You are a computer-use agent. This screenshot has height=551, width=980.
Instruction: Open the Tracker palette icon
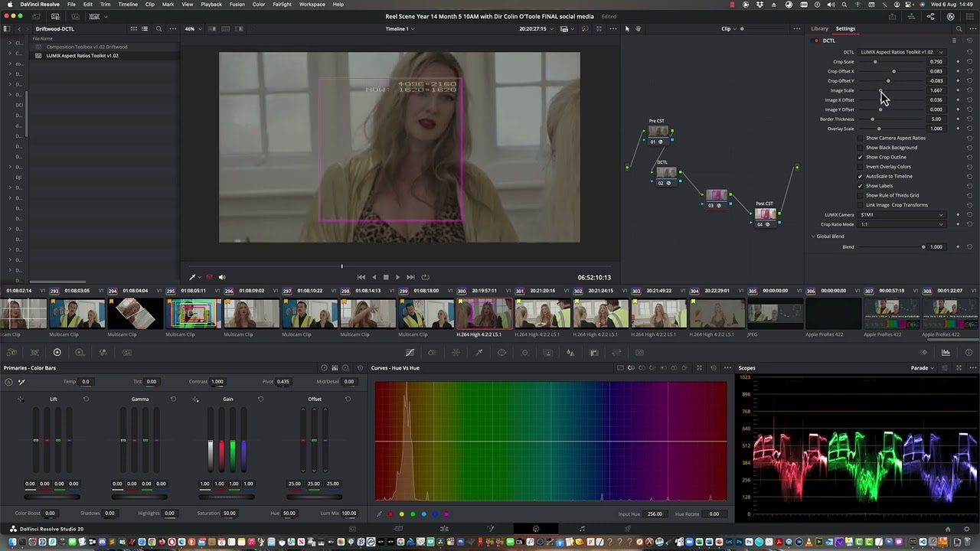pos(524,352)
